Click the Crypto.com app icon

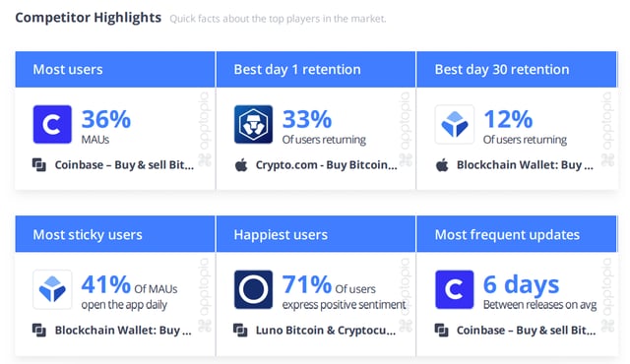pyautogui.click(x=253, y=124)
